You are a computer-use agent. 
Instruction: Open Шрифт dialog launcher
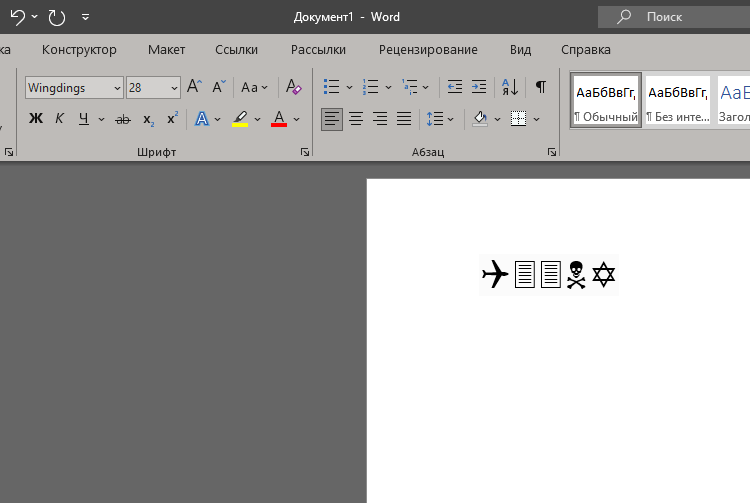[305, 152]
